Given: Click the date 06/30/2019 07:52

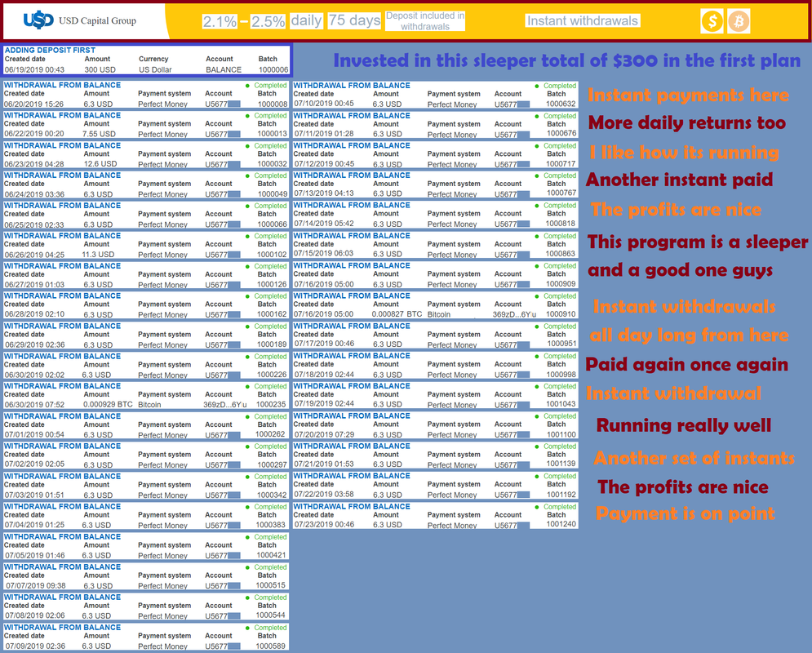Looking at the screenshot, I should coord(34,404).
